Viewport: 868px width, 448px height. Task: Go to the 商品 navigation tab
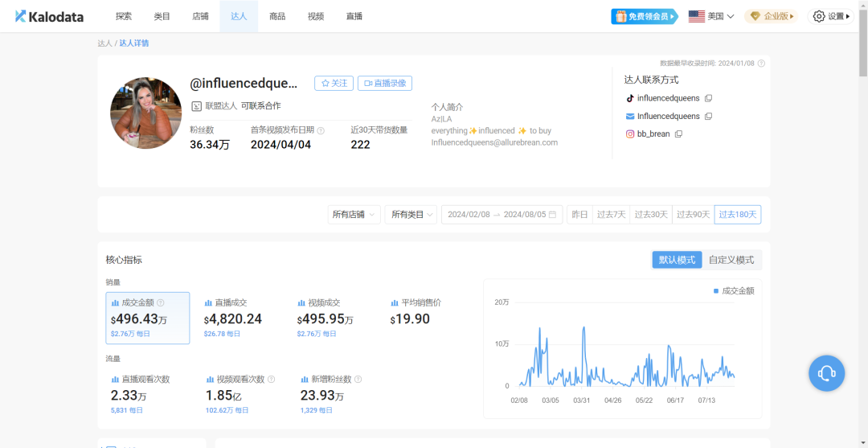tap(277, 16)
